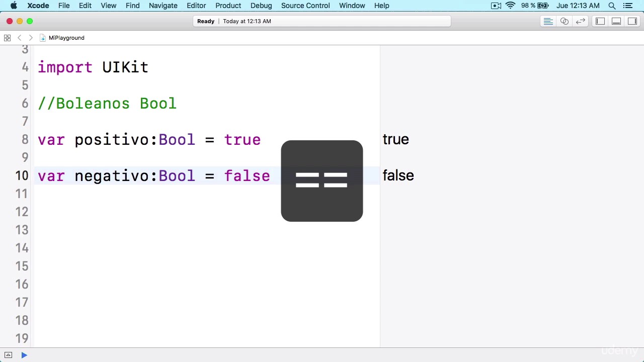Open the related items grid menu
Viewport: 644px width, 362px height.
click(7, 38)
